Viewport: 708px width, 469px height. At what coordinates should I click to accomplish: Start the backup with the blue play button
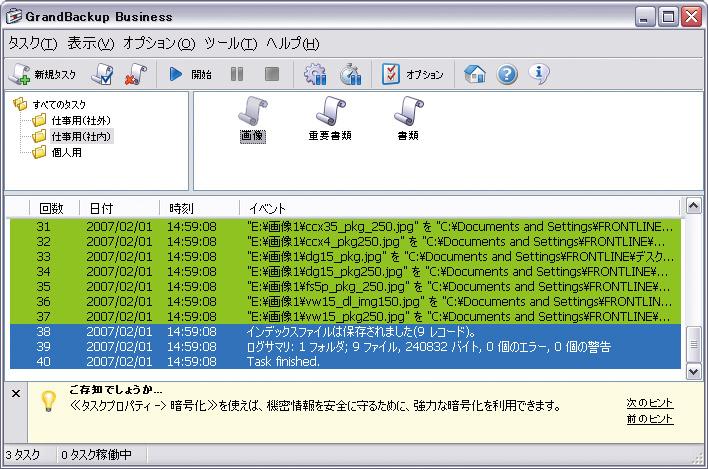pyautogui.click(x=176, y=74)
